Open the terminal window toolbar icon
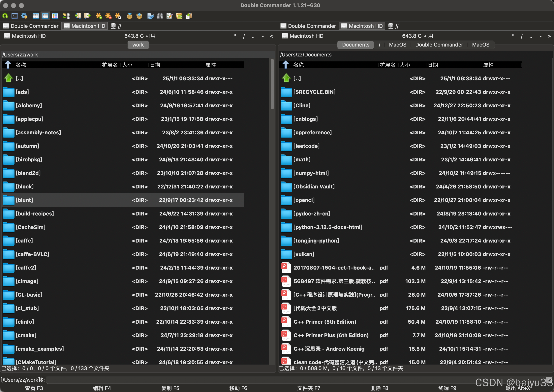Image resolution: width=554 pixels, height=392 pixels. (15, 16)
